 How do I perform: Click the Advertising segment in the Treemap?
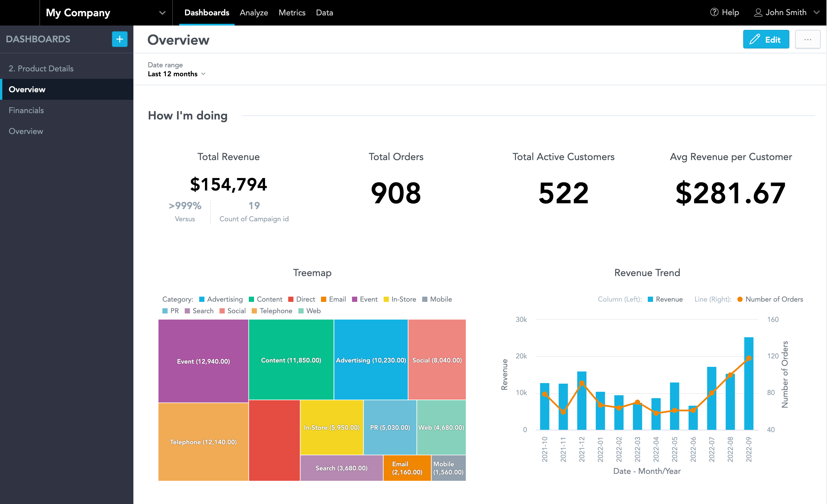click(371, 360)
